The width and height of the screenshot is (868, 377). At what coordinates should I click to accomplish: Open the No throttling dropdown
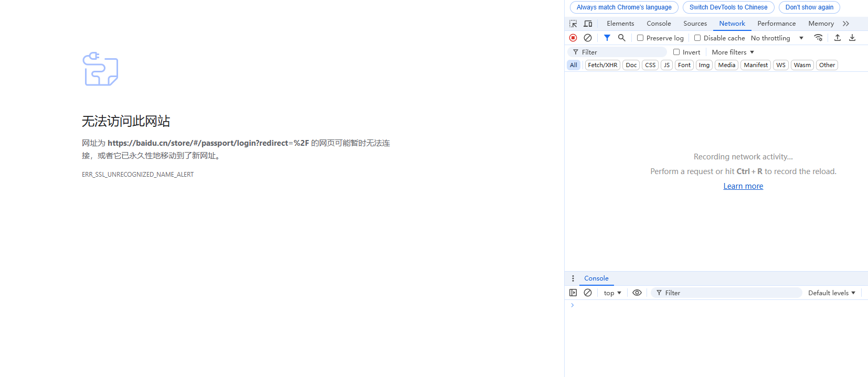tap(777, 38)
